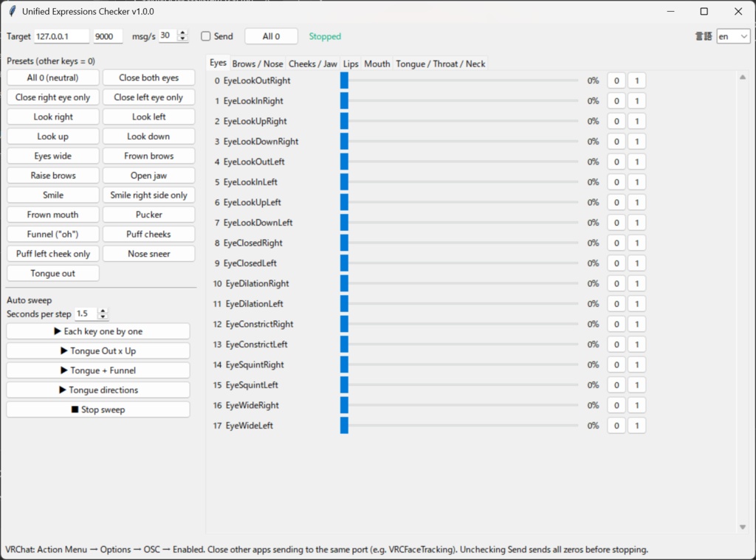Image resolution: width=756 pixels, height=560 pixels.
Task: Click the EyeConstrictRight label
Action: tap(259, 325)
